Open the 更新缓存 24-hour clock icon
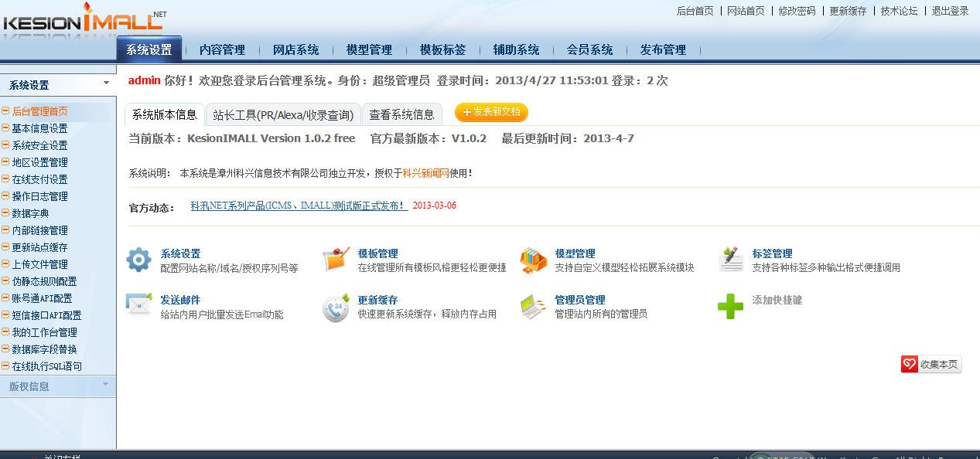The width and height of the screenshot is (980, 459). (x=336, y=308)
